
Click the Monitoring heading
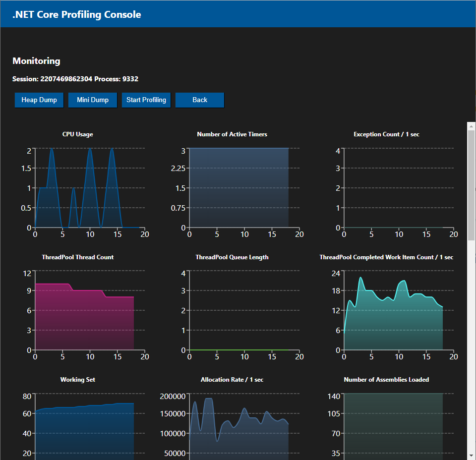(x=36, y=61)
